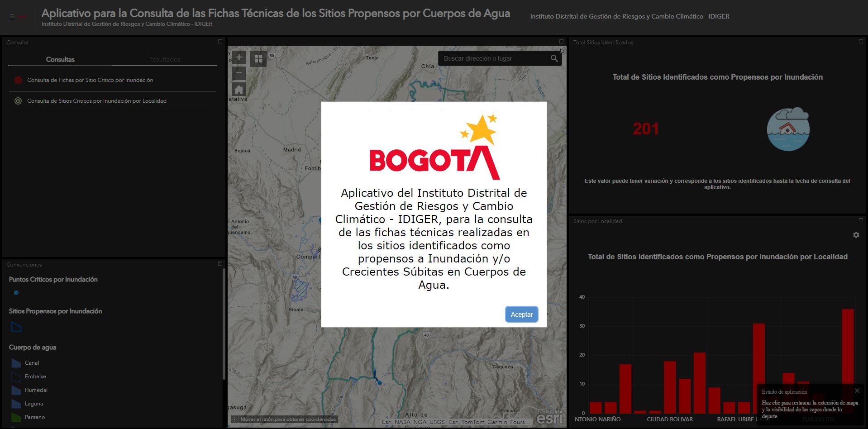Open Consulta de Fichas por Sitio Critico
The width and height of the screenshot is (868, 429).
112,80
